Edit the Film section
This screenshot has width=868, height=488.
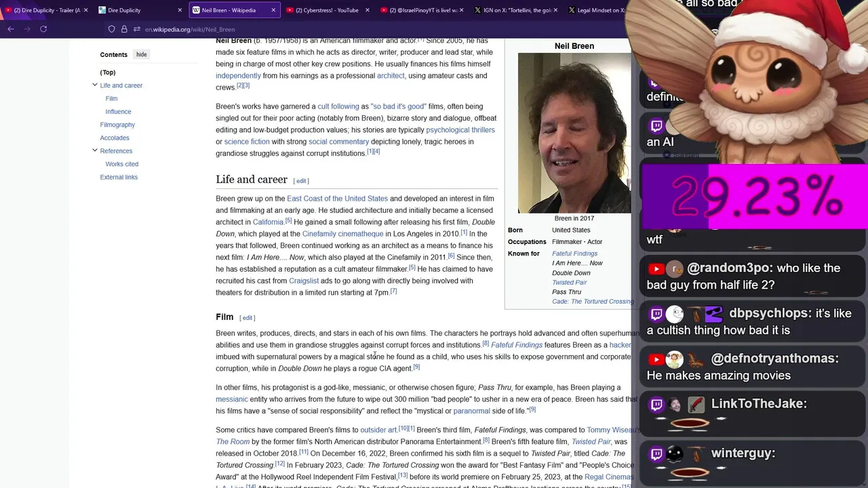tap(248, 318)
